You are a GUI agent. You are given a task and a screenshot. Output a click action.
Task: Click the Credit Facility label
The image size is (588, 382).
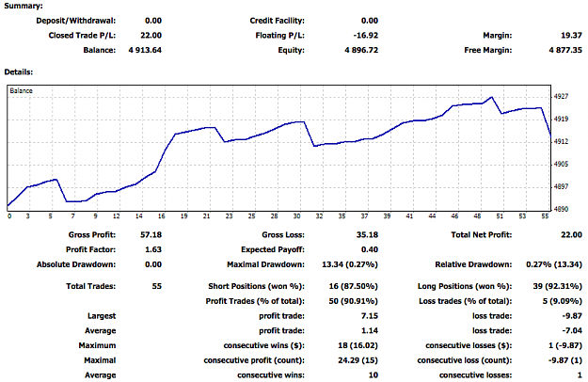tap(278, 21)
